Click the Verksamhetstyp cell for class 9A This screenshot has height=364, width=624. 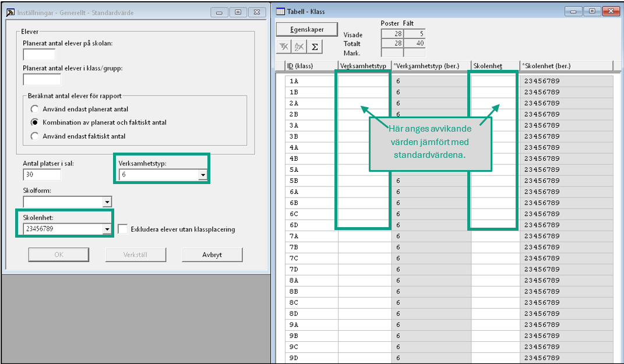click(x=365, y=325)
